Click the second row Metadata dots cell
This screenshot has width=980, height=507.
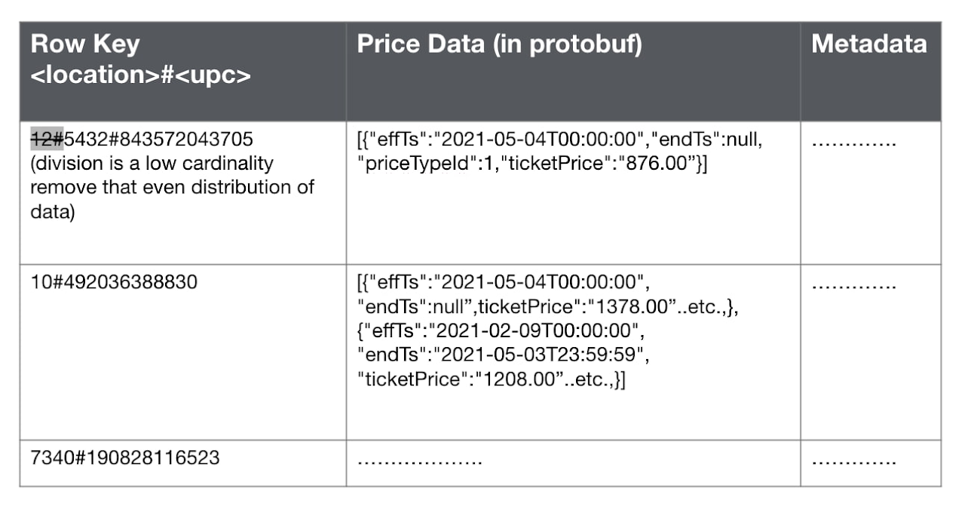tap(854, 286)
